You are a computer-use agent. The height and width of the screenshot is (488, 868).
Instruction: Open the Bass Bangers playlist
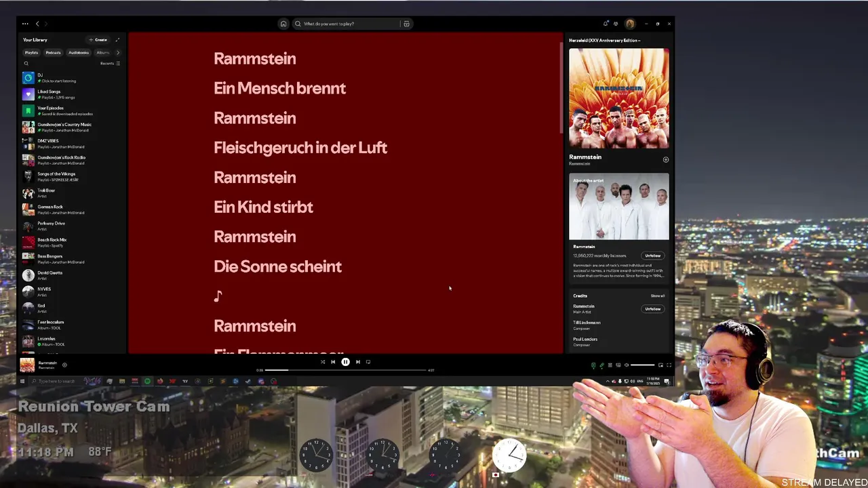(x=73, y=259)
